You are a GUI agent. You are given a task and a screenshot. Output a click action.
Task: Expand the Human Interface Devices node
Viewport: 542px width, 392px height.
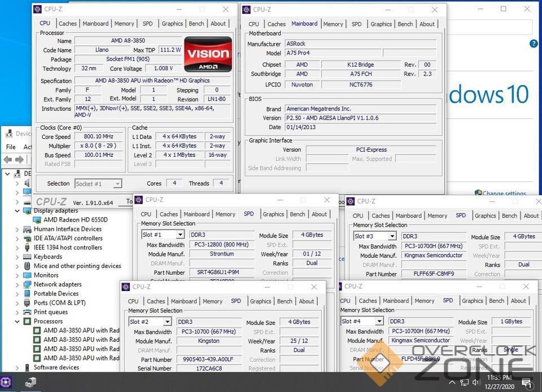tap(17, 230)
